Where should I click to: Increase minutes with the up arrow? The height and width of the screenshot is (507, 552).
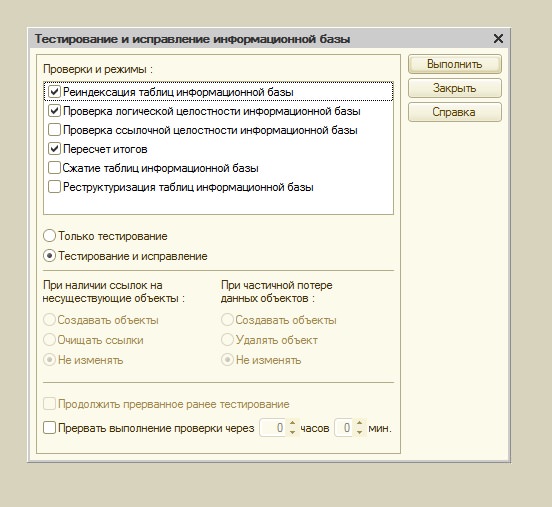pyautogui.click(x=359, y=424)
